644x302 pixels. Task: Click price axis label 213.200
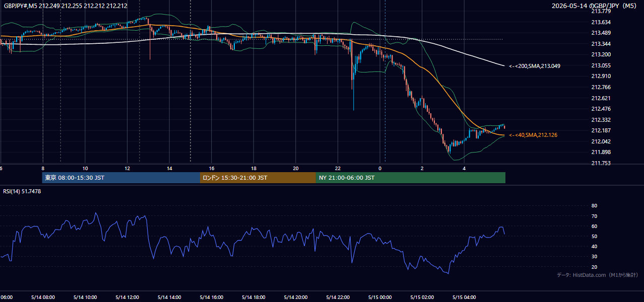pos(601,54)
